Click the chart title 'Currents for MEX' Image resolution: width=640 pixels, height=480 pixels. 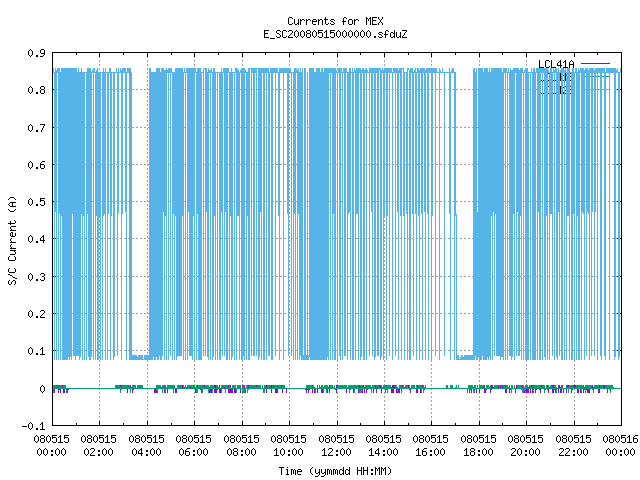(x=335, y=21)
